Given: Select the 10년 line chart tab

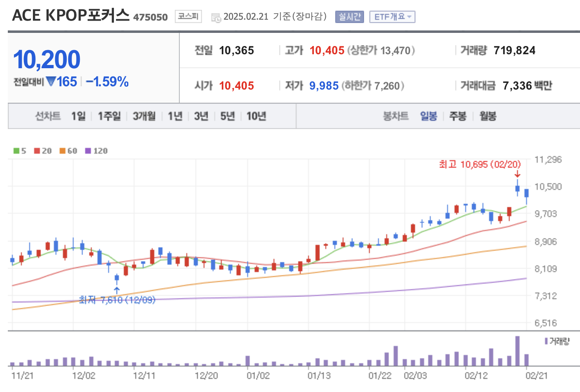Looking at the screenshot, I should point(256,116).
